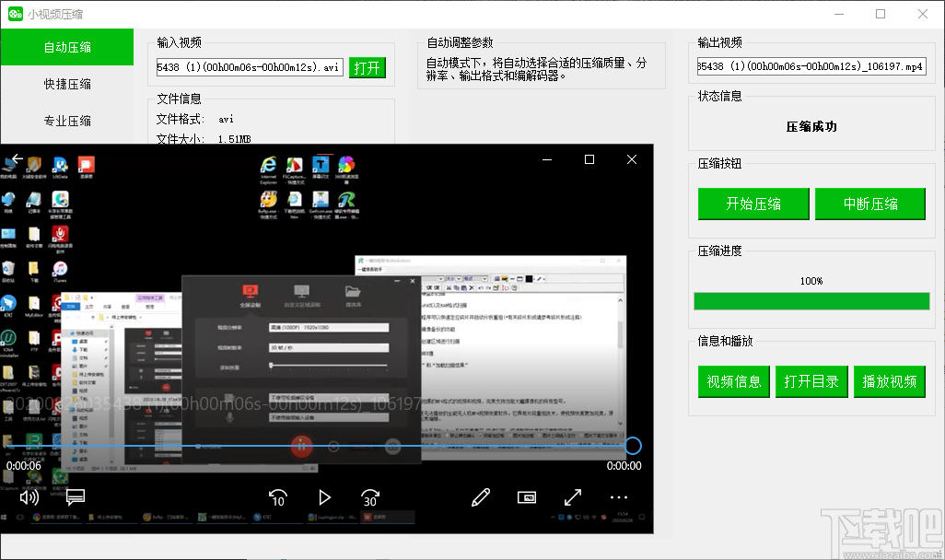
Task: Open the 专业压缩 mode
Action: [x=65, y=119]
